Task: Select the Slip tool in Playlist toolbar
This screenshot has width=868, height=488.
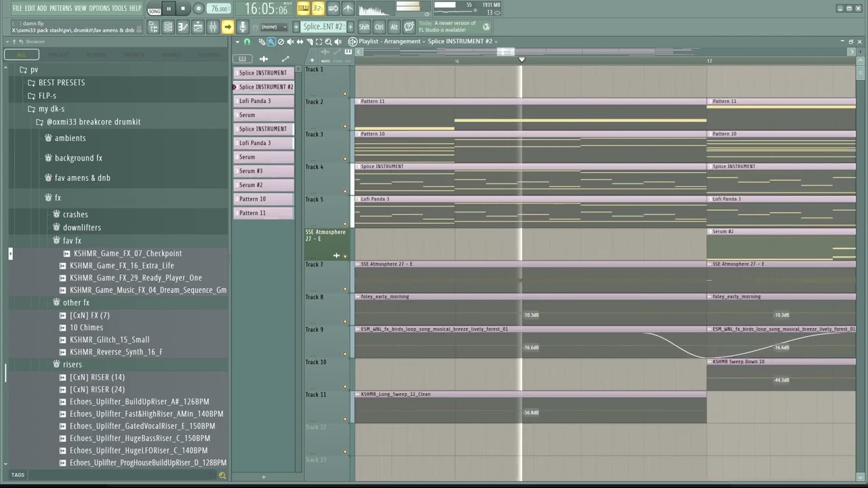Action: click(300, 41)
